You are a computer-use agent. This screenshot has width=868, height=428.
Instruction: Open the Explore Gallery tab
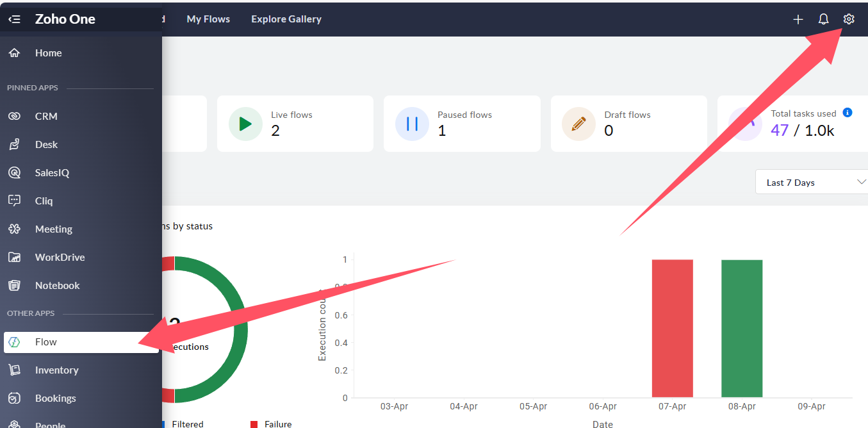coord(286,19)
